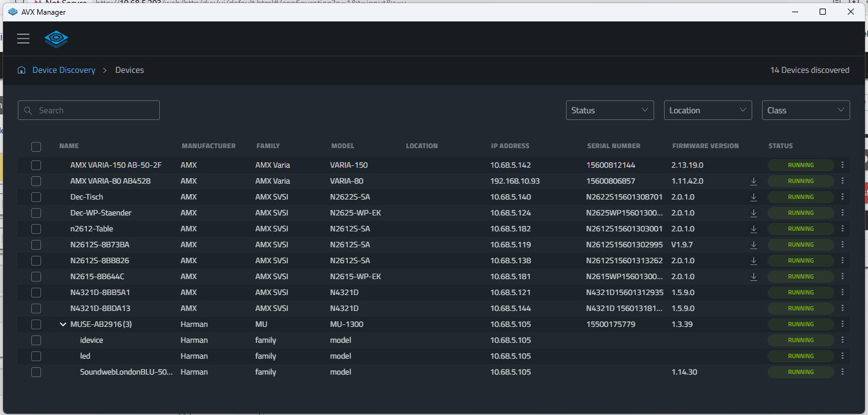Check the AMX VARIA-80 AB4528 row checkbox

(36, 181)
